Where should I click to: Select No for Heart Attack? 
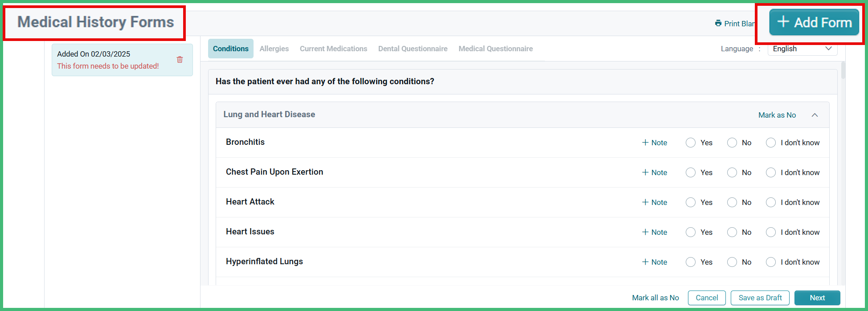(732, 202)
